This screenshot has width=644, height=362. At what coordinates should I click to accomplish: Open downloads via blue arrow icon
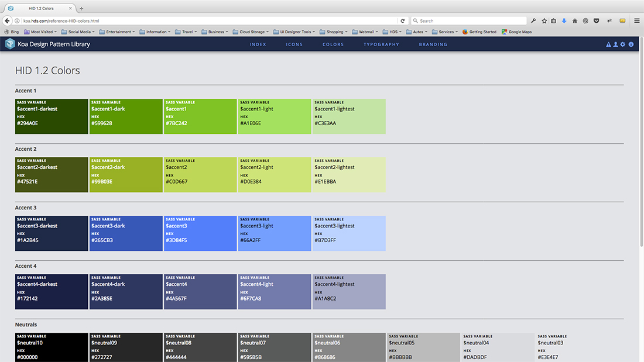point(564,20)
